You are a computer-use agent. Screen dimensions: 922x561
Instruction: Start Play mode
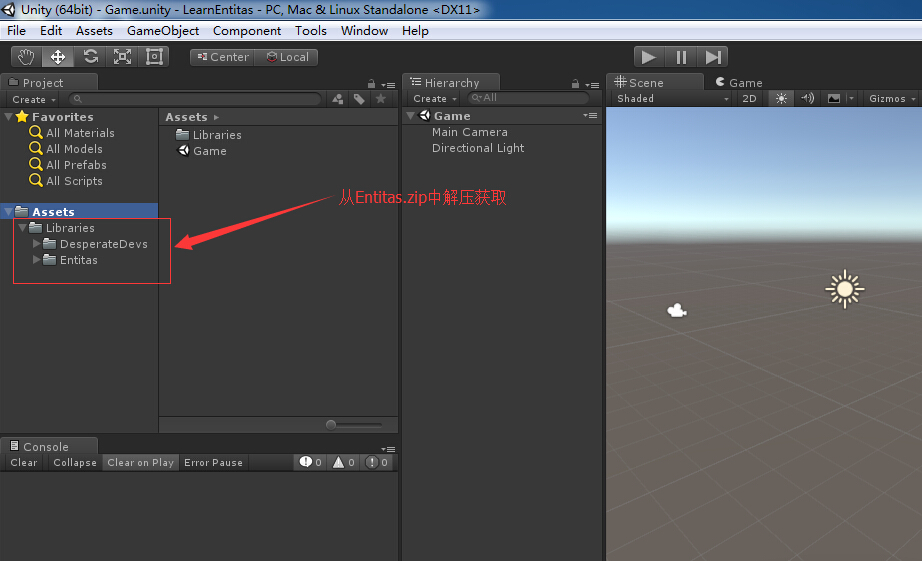pos(649,57)
